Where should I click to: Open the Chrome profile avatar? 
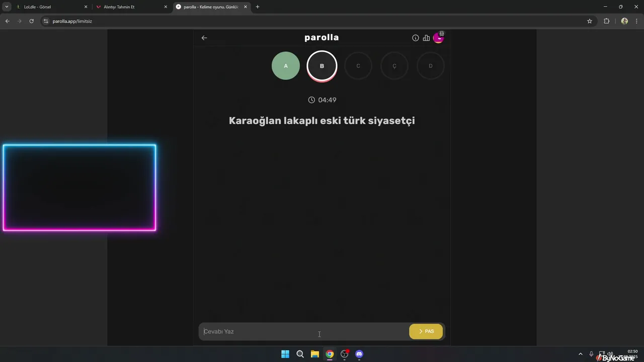click(624, 21)
